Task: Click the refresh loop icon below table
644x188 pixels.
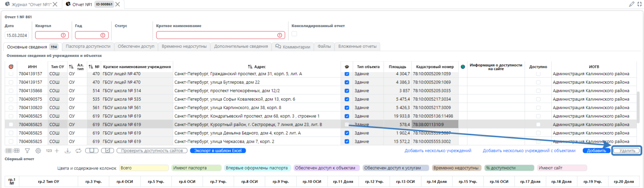Action: tap(78, 150)
